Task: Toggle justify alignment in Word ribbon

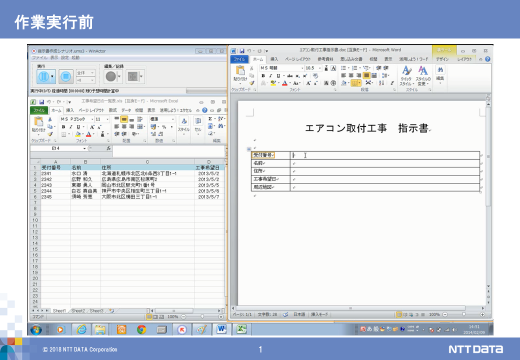Action: (366, 75)
